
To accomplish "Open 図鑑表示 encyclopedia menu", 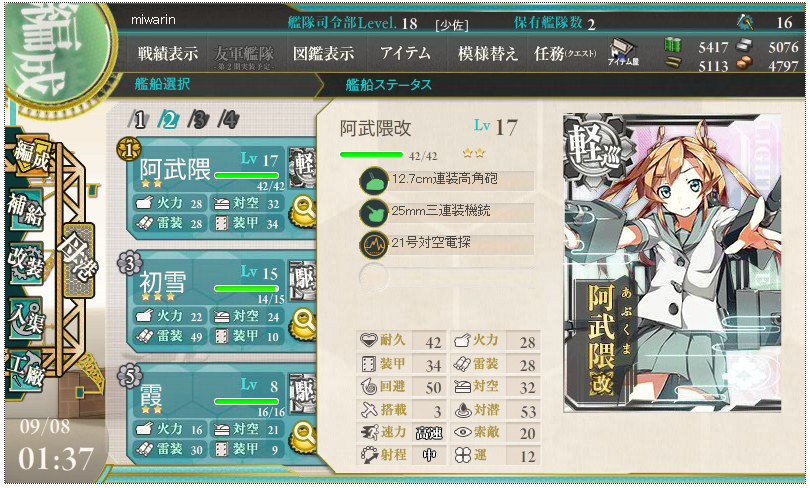I will tap(323, 53).
